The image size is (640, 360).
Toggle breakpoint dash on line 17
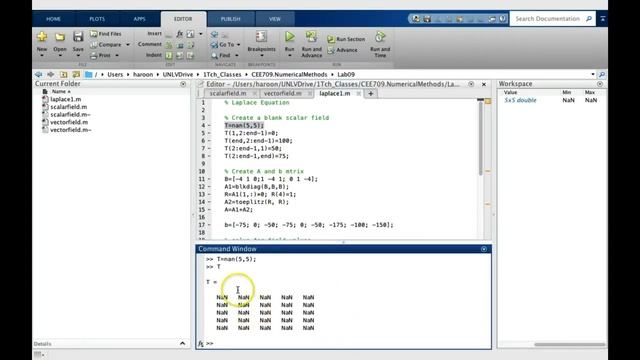(209, 225)
